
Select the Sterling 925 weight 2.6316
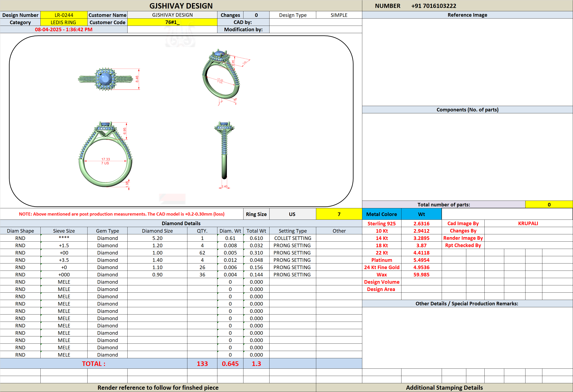421,223
